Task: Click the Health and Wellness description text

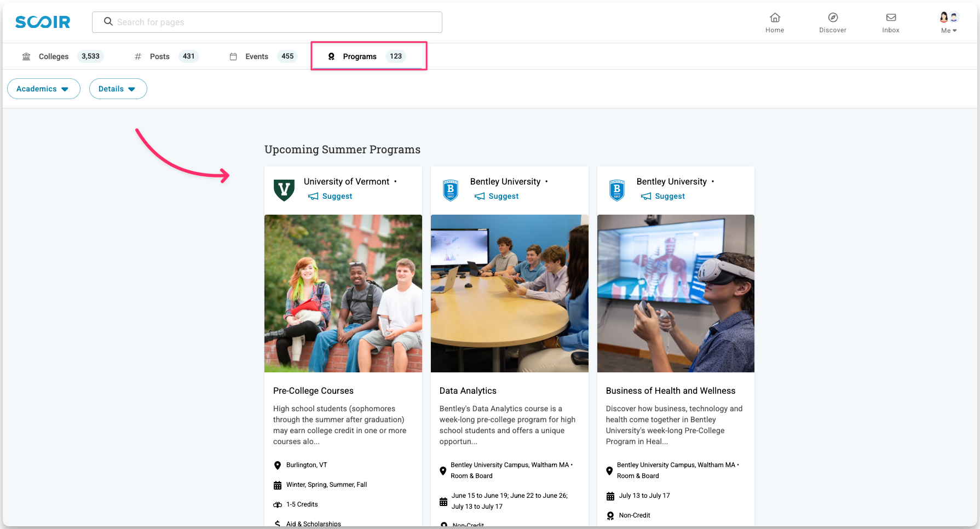Action: pos(674,425)
